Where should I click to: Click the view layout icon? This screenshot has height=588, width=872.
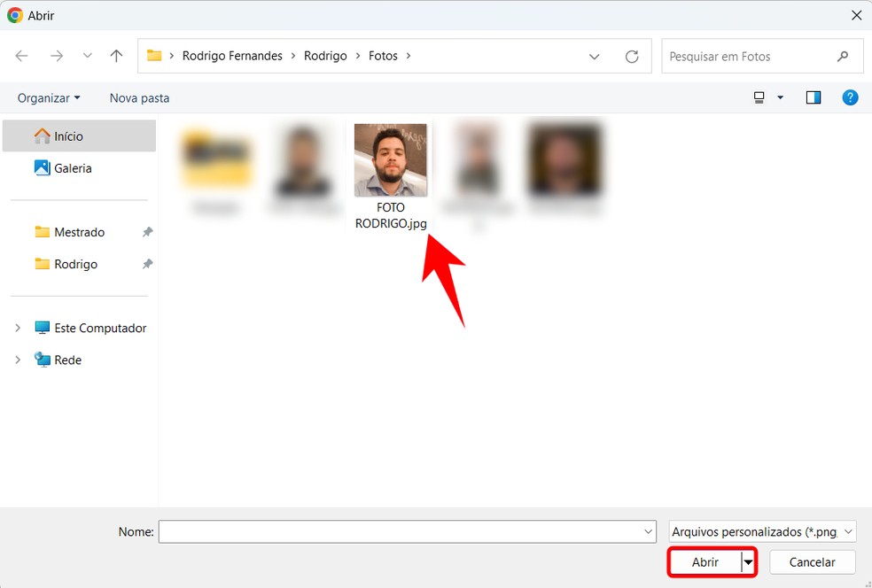click(x=759, y=97)
